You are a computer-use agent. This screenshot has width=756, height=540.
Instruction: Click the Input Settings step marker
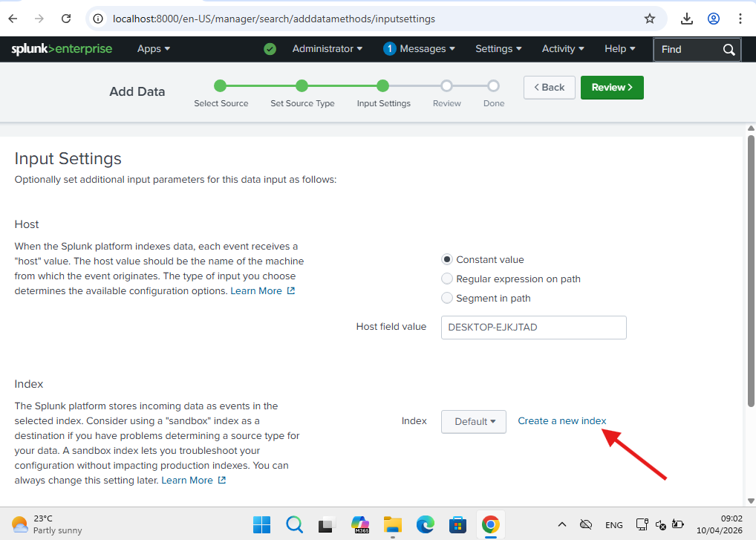(x=382, y=86)
